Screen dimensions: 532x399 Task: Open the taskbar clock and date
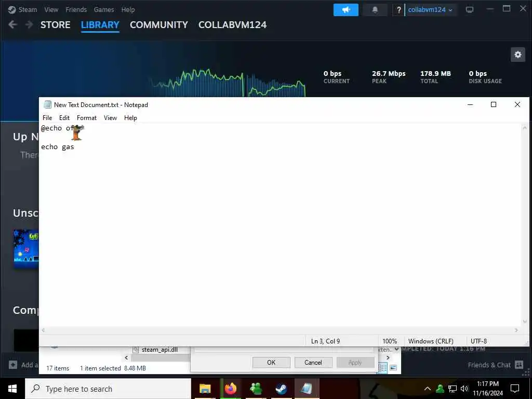[x=488, y=389]
